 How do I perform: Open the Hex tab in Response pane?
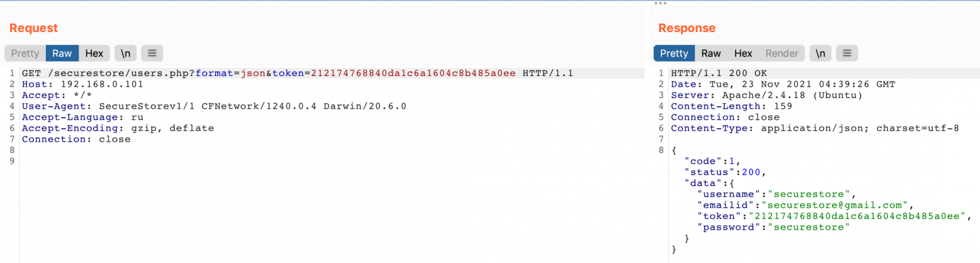pyautogui.click(x=743, y=53)
